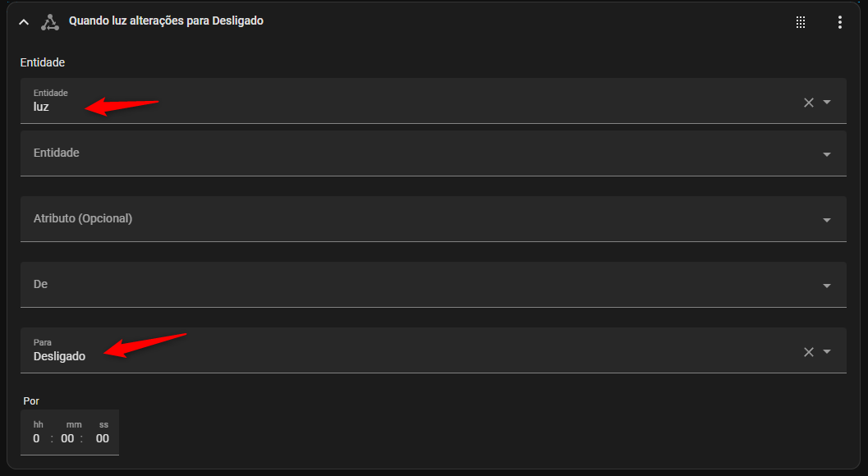868x476 pixels.
Task: Click the Atributo (Opcional) field text
Action: click(x=83, y=218)
